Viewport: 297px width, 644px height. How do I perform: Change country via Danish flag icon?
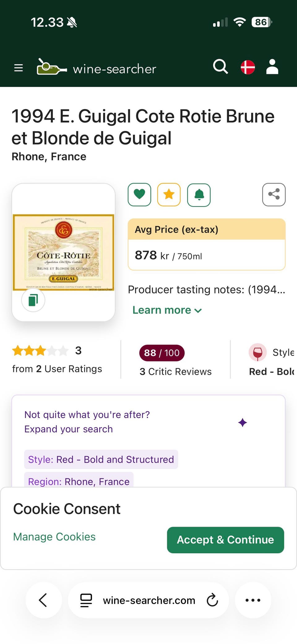248,67
